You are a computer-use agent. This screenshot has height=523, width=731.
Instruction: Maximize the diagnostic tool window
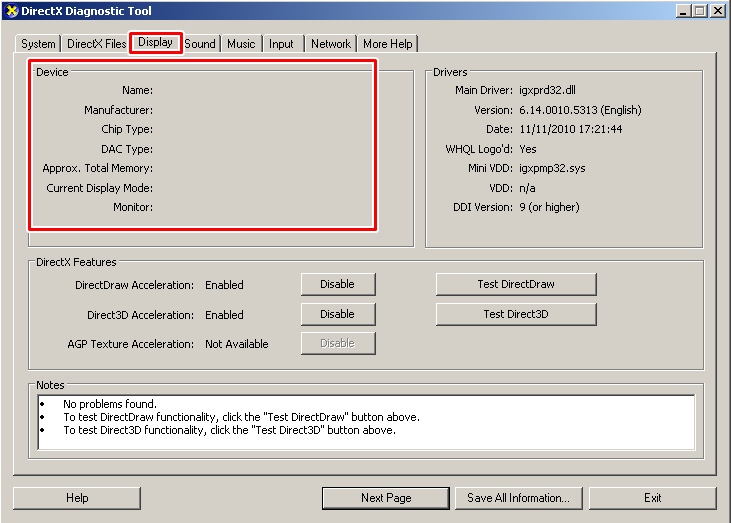tap(700, 11)
